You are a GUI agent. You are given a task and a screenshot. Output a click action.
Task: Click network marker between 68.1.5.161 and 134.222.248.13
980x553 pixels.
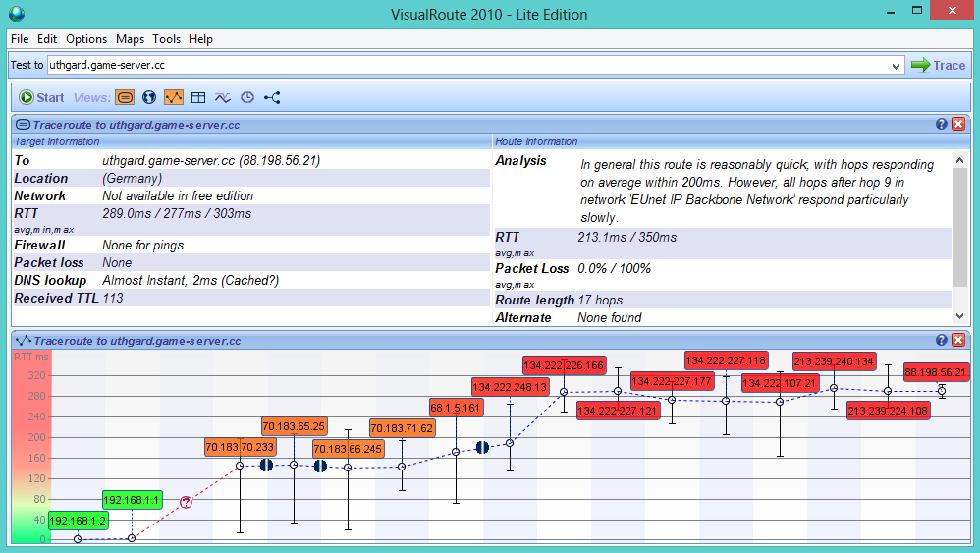[x=482, y=447]
